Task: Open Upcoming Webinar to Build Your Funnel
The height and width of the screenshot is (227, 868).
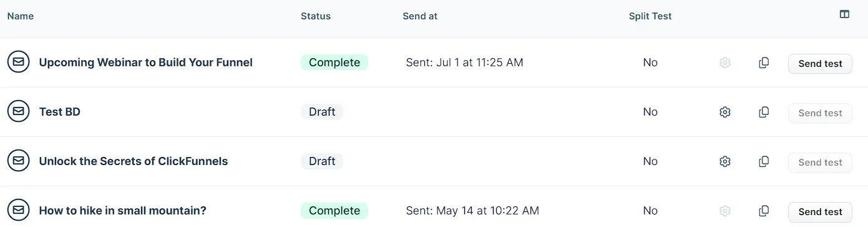Action: coord(145,62)
